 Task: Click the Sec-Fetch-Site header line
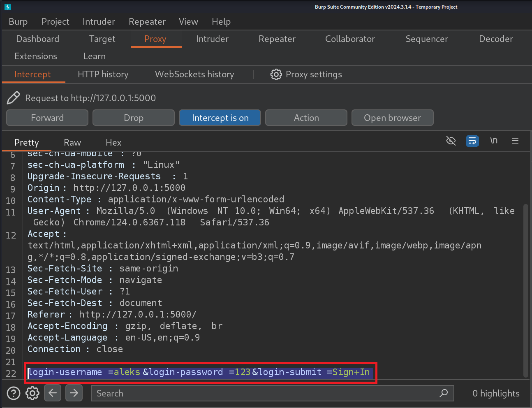coord(103,268)
